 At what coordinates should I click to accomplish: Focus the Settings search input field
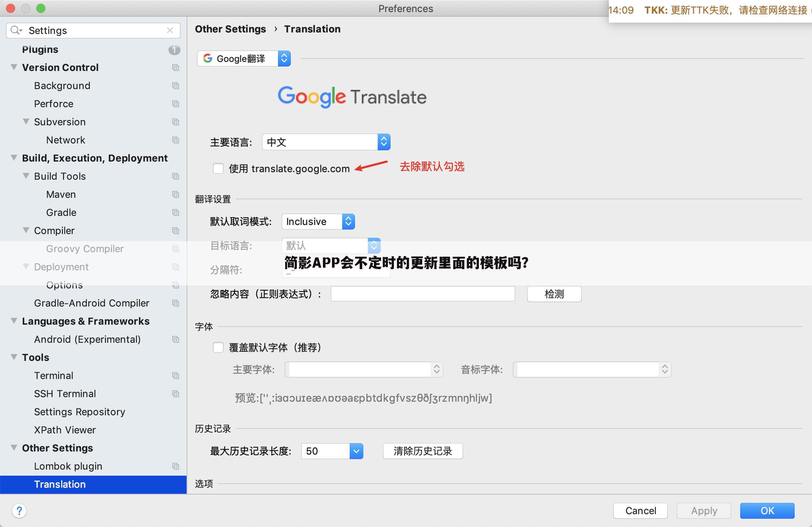(x=93, y=30)
